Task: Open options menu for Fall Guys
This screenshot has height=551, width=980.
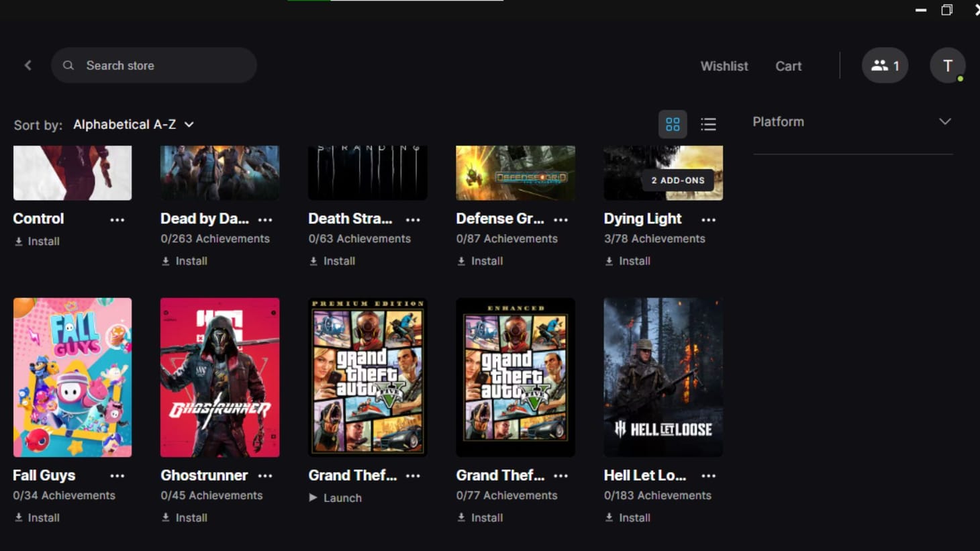Action: pos(117,475)
